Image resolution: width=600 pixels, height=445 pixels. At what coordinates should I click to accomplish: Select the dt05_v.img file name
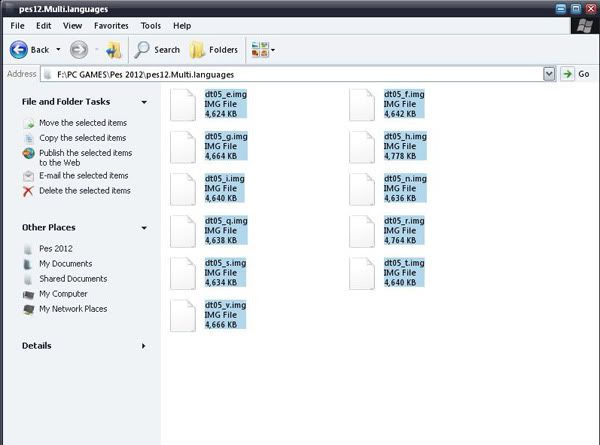(225, 305)
